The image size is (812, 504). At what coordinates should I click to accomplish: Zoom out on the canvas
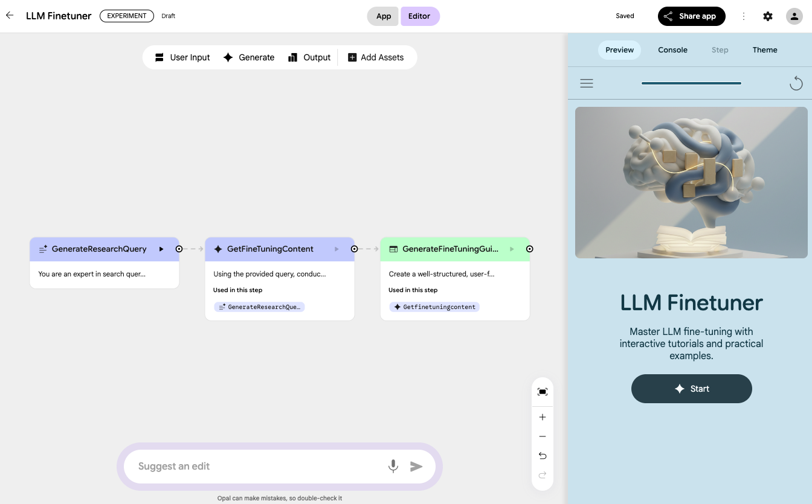[x=543, y=436]
